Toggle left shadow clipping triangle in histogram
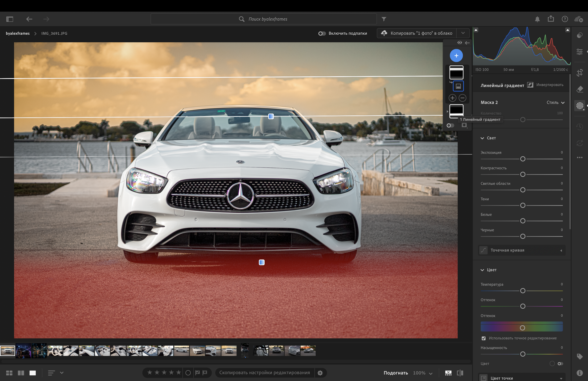 click(476, 30)
